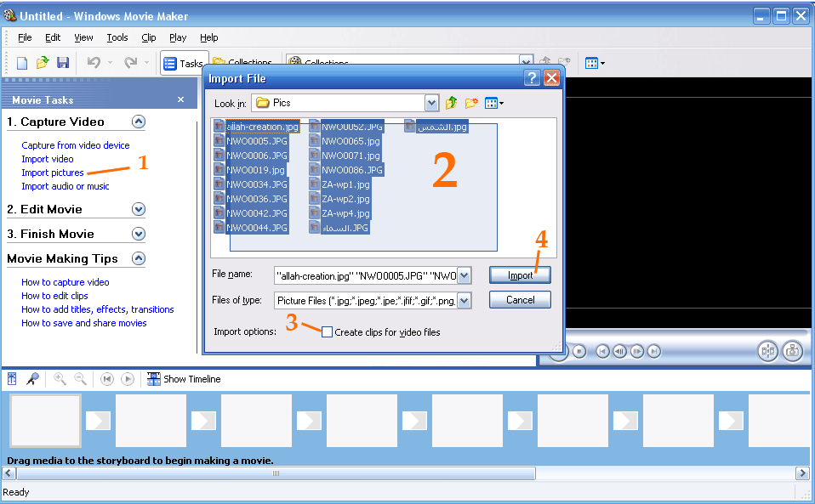This screenshot has height=504, width=815.
Task: Open the Look in Pics dropdown
Action: (x=431, y=103)
